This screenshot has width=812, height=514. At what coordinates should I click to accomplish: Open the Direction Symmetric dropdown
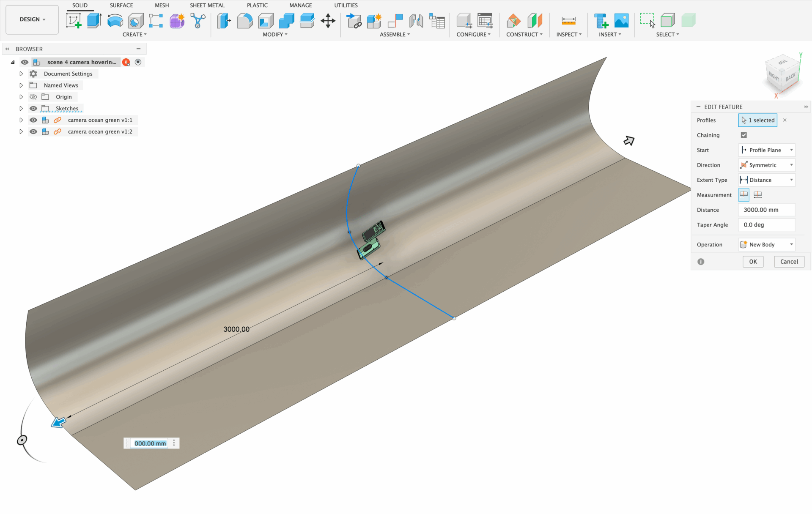[x=766, y=165]
